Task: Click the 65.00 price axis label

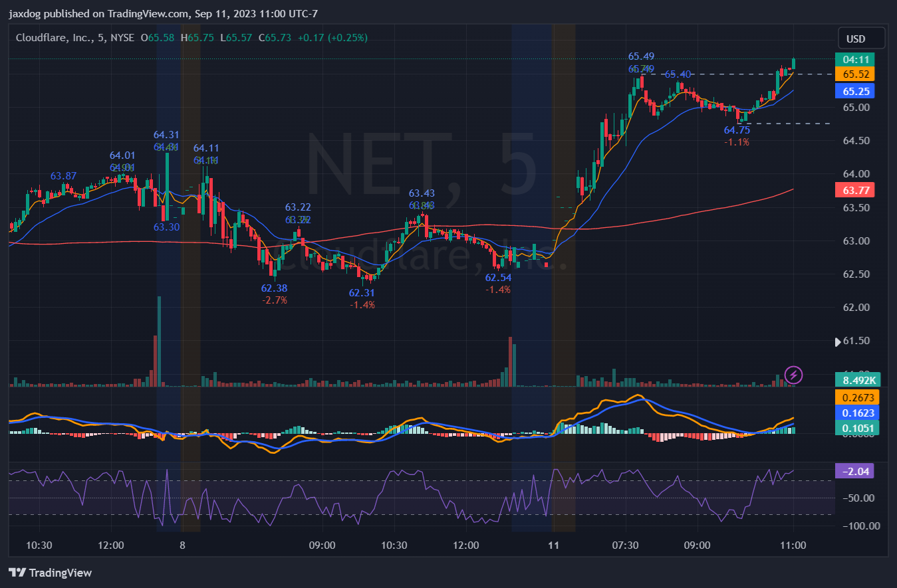Action: pyautogui.click(x=856, y=108)
